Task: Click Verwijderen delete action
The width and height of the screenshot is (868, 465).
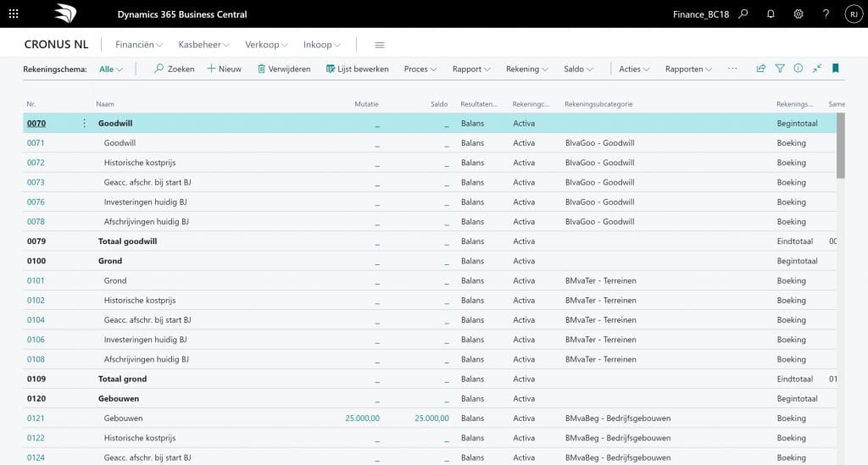Action: (x=284, y=69)
